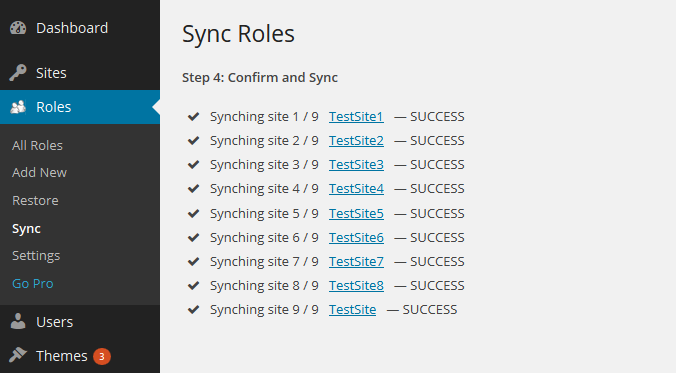Click the Users person icon
This screenshot has height=373, width=676.
[18, 322]
